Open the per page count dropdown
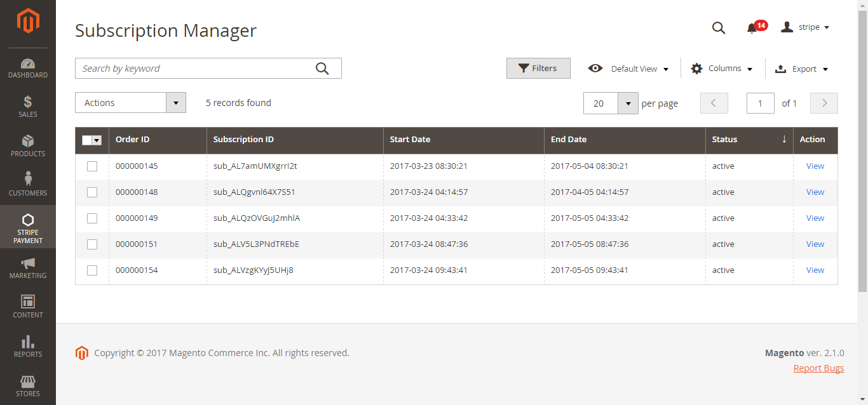Viewport: 868px width, 405px height. click(628, 103)
